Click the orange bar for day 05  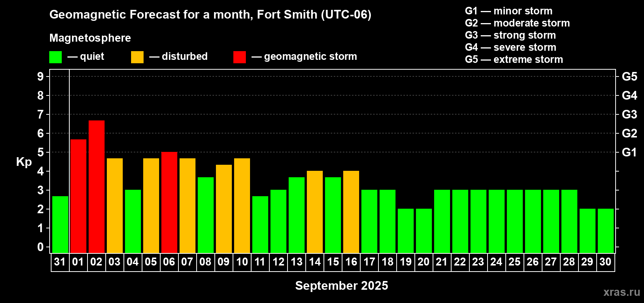coord(151,206)
